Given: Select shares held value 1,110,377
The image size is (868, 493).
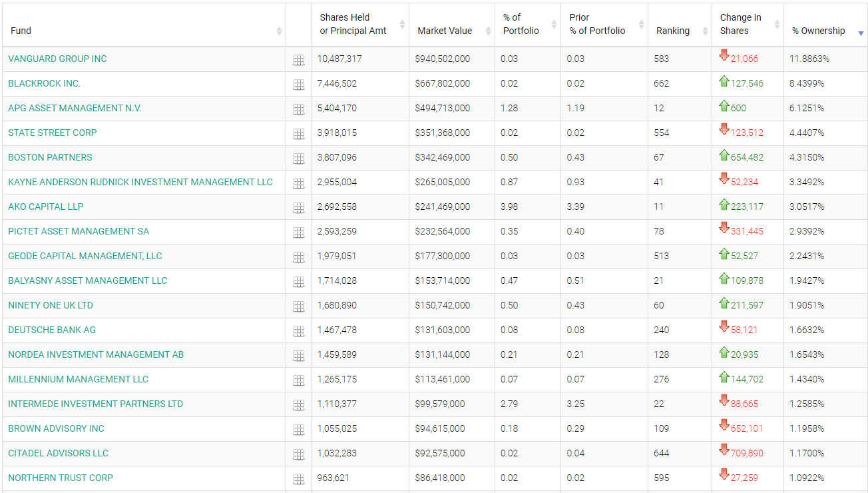Looking at the screenshot, I should pos(337,404).
